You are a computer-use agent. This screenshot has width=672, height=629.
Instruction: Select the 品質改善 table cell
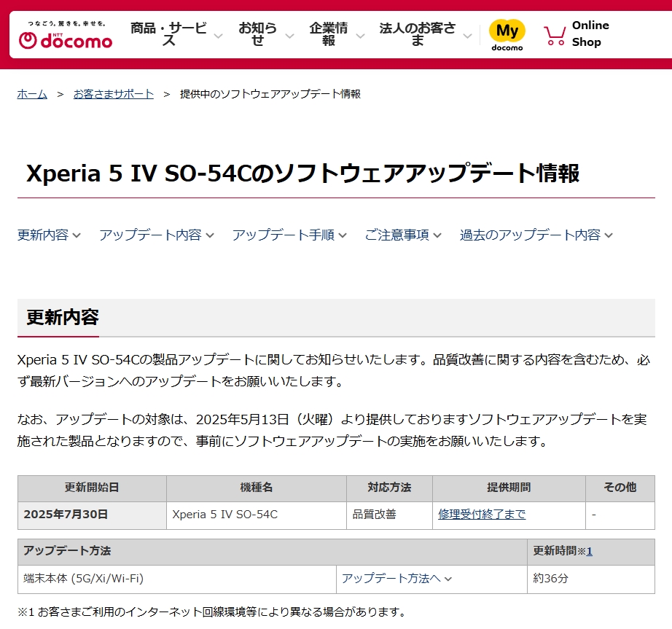(389, 515)
